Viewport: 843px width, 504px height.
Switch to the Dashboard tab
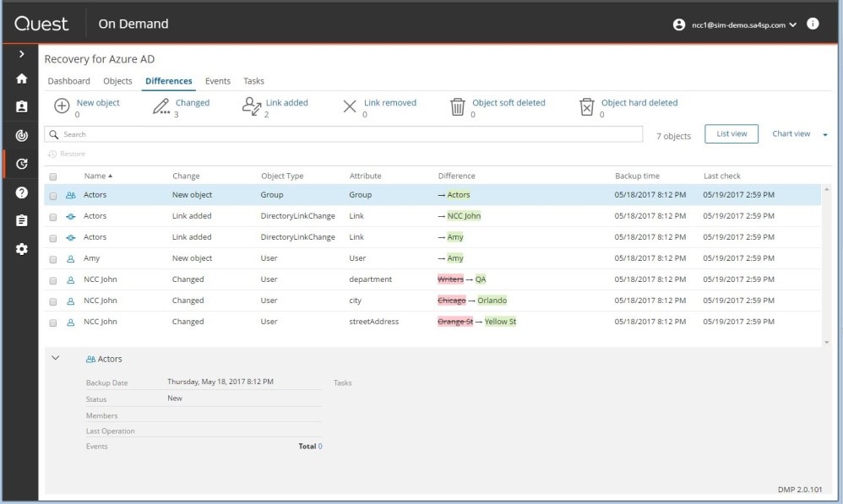(x=68, y=81)
